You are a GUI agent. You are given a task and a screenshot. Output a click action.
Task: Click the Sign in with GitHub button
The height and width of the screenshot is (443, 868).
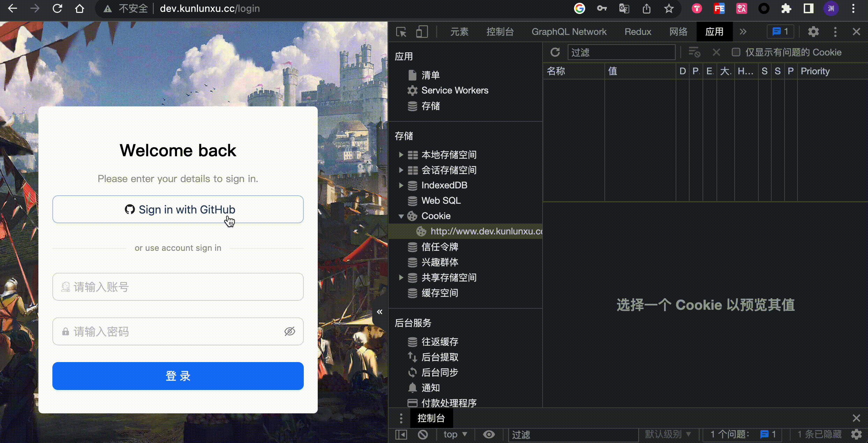tap(178, 209)
